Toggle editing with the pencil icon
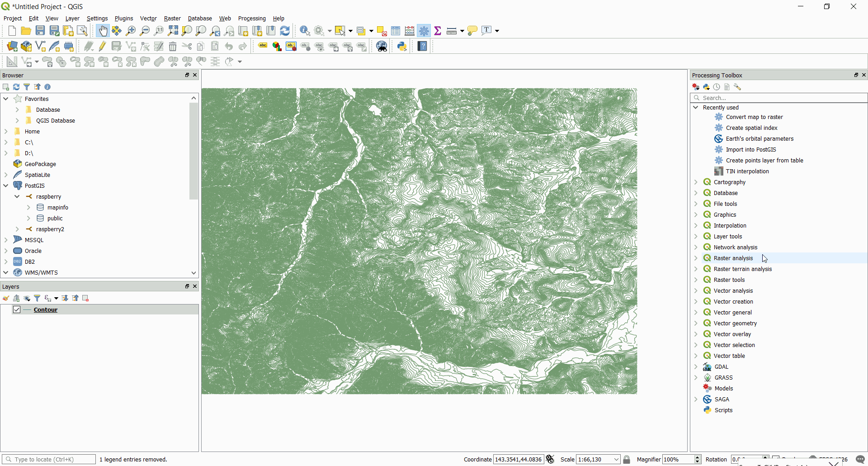This screenshot has width=868, height=466. pyautogui.click(x=102, y=46)
